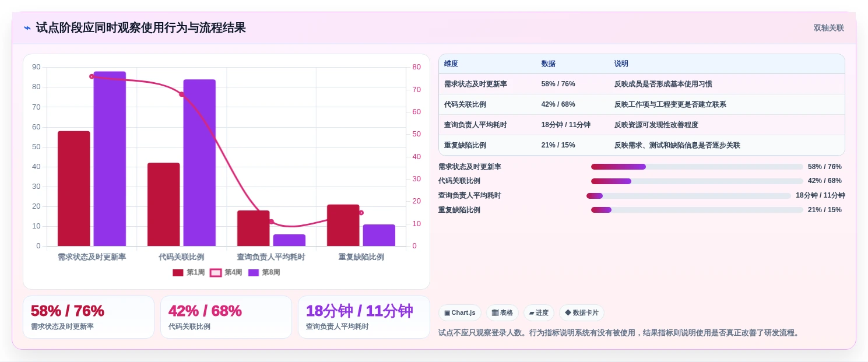Click the 第1周 bar for 需求状态及时更新率
Screen dimensions: 868x362
point(74,188)
